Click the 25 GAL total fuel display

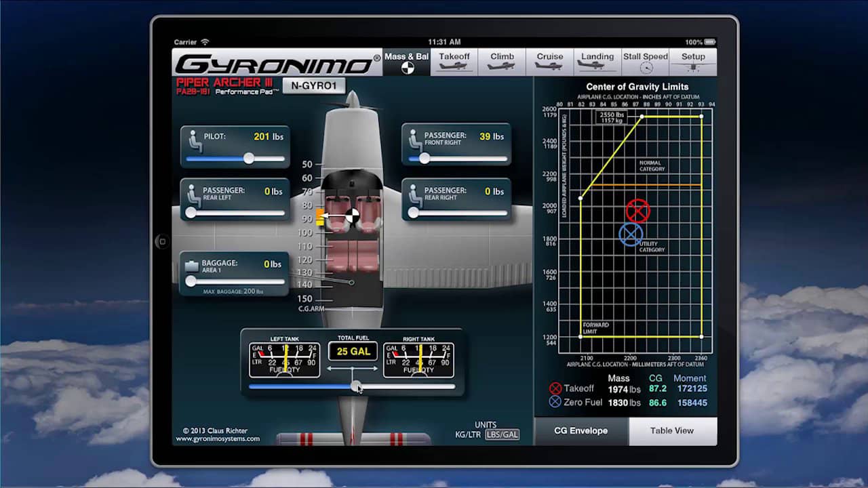click(x=353, y=351)
